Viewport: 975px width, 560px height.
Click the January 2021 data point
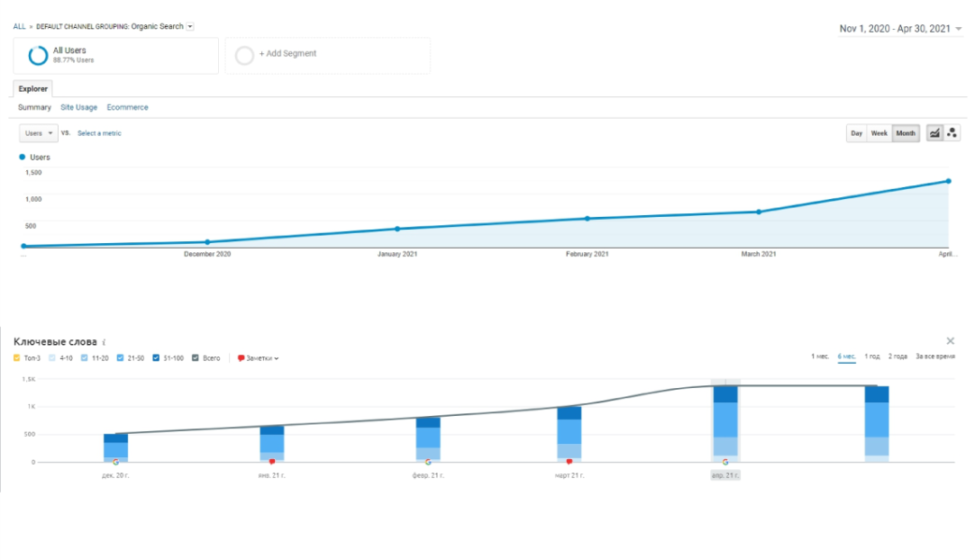click(398, 229)
